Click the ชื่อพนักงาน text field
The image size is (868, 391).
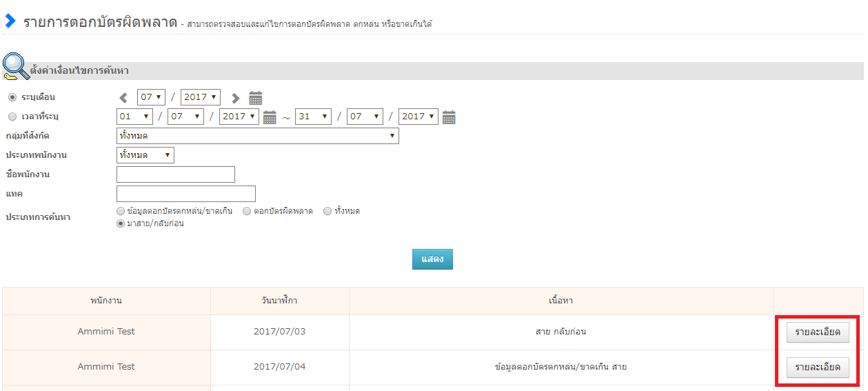176,174
